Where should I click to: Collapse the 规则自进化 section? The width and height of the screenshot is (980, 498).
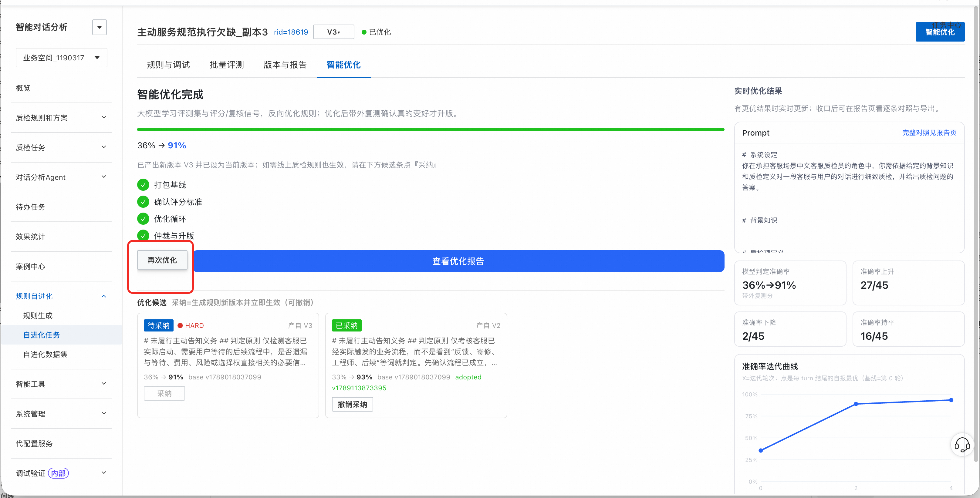(x=61, y=296)
